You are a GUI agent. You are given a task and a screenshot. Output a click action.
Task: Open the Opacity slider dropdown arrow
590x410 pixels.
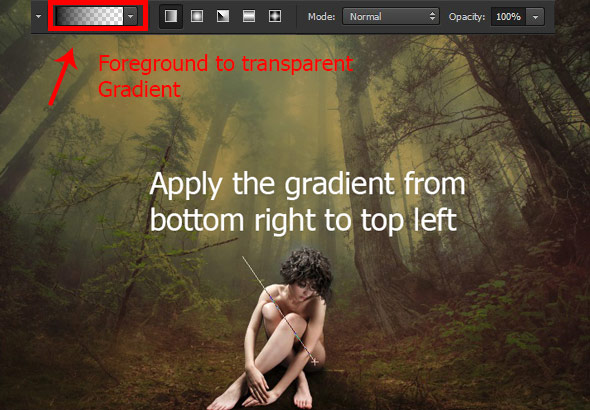coord(535,17)
